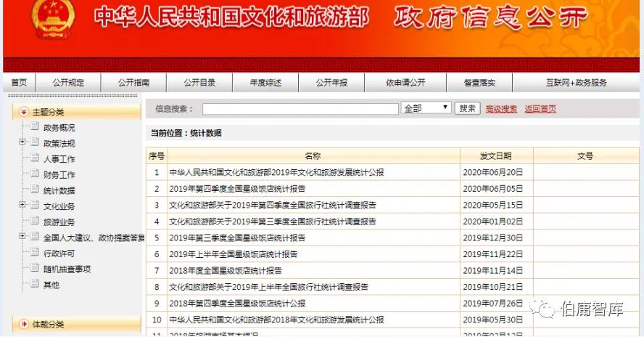
Task: Open 2019年第三季度全国旅行社统计调查报告 link
Action: tap(273, 222)
